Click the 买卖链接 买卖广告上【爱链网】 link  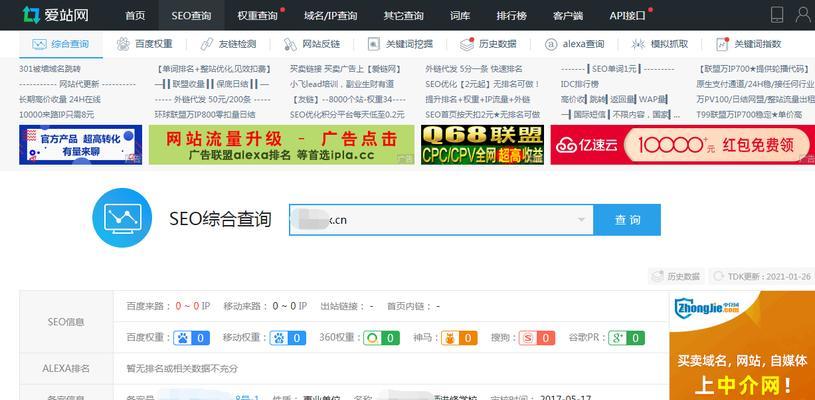tap(346, 69)
